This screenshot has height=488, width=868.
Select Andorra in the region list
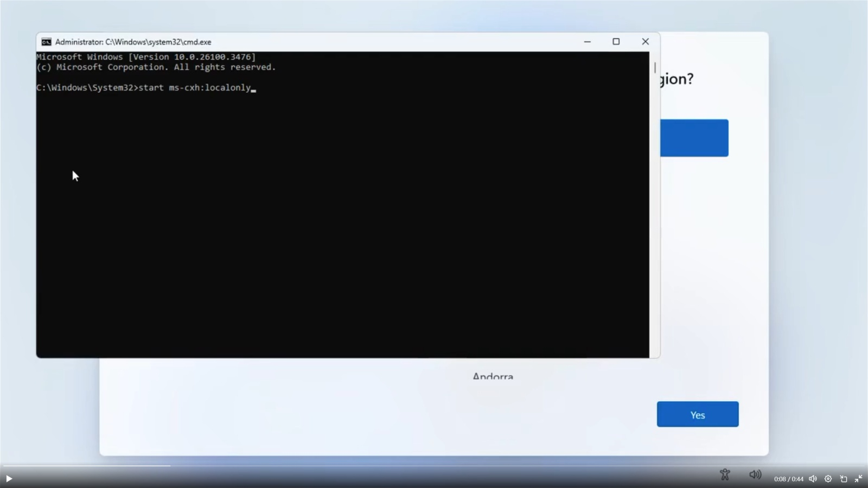click(x=493, y=376)
